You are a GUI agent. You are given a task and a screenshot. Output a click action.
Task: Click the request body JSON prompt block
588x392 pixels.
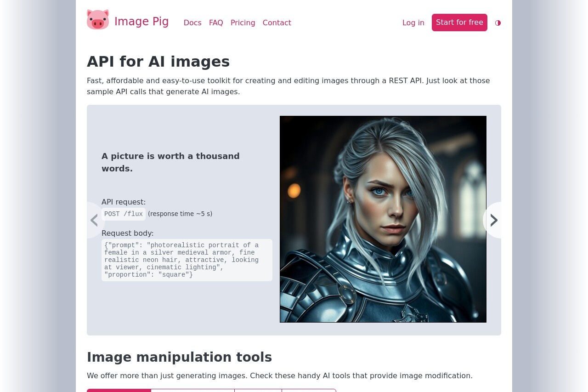(x=187, y=260)
